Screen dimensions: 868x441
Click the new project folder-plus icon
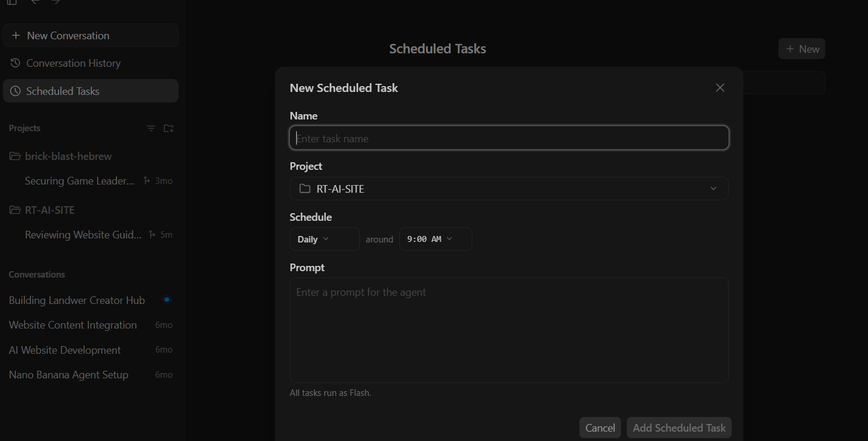coord(169,128)
